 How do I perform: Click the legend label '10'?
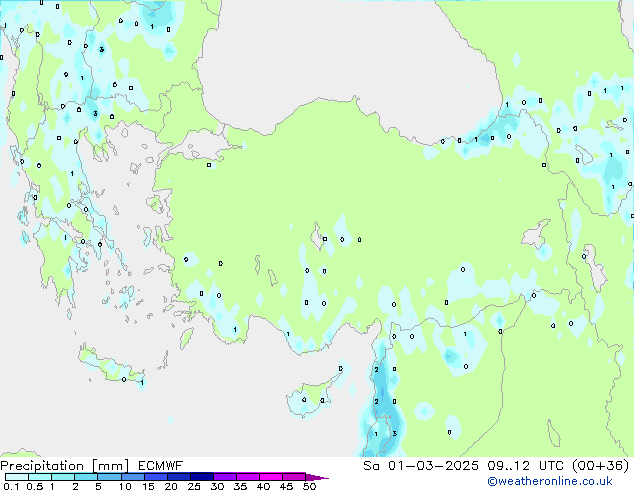click(x=125, y=486)
